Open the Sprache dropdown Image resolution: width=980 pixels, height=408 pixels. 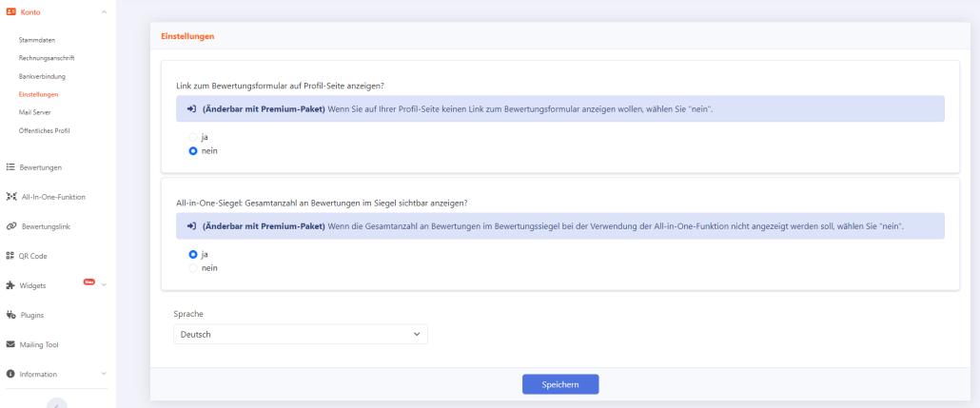[x=301, y=335]
